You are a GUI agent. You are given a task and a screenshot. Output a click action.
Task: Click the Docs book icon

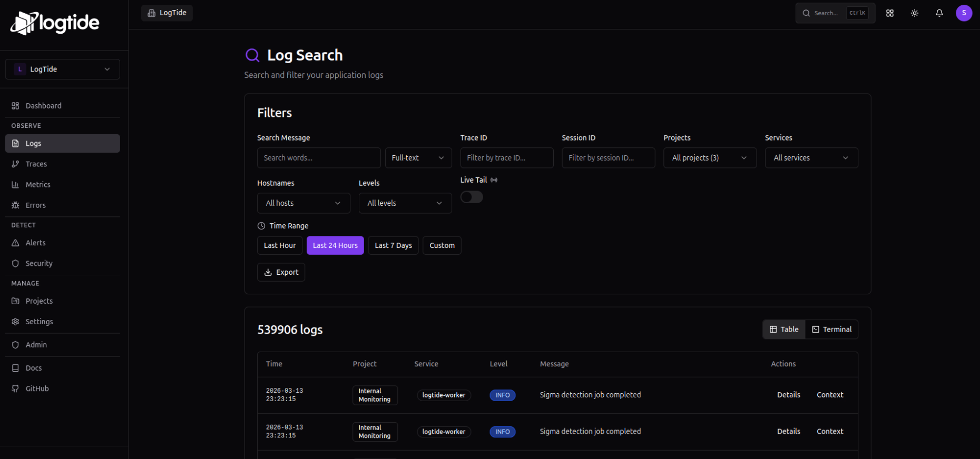pyautogui.click(x=15, y=368)
